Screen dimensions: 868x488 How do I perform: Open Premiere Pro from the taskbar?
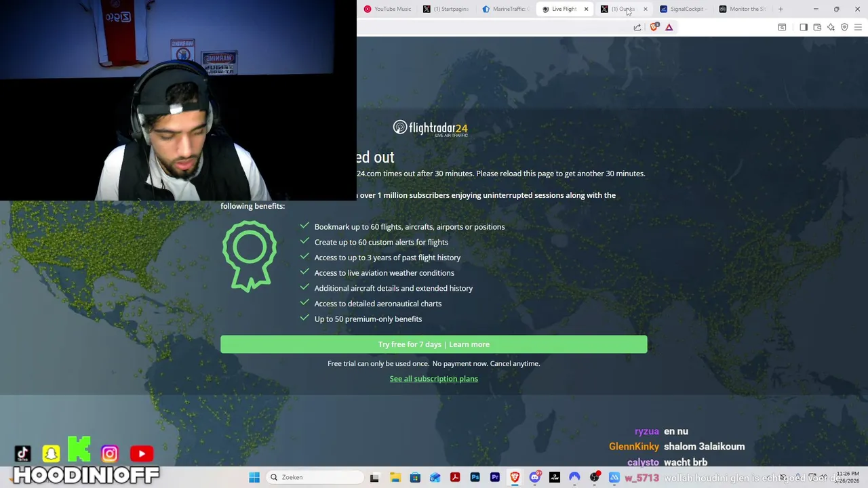pyautogui.click(x=495, y=477)
